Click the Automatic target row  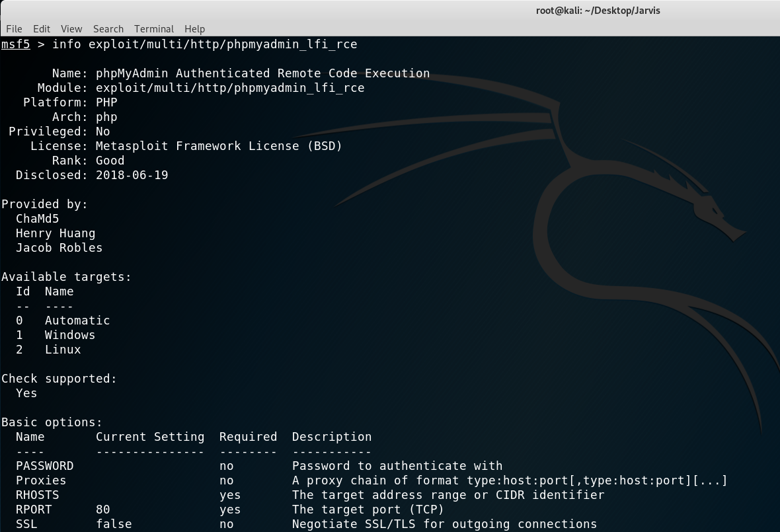[63, 321]
